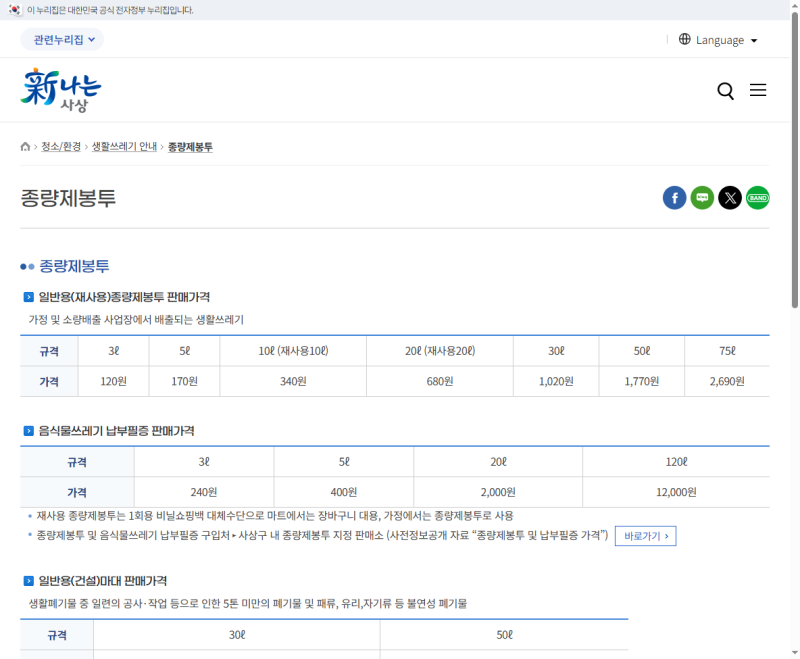Click the 400원 food waste price
The height and width of the screenshot is (659, 800).
click(x=344, y=492)
